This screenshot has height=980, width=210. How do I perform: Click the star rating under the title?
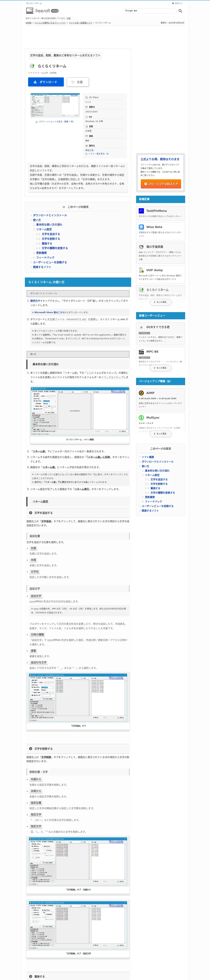34,73
